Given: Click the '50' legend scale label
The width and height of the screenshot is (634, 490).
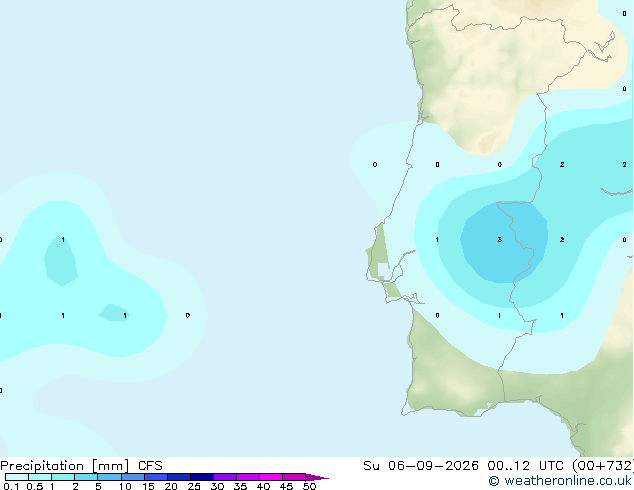Looking at the screenshot, I should coord(309,486).
